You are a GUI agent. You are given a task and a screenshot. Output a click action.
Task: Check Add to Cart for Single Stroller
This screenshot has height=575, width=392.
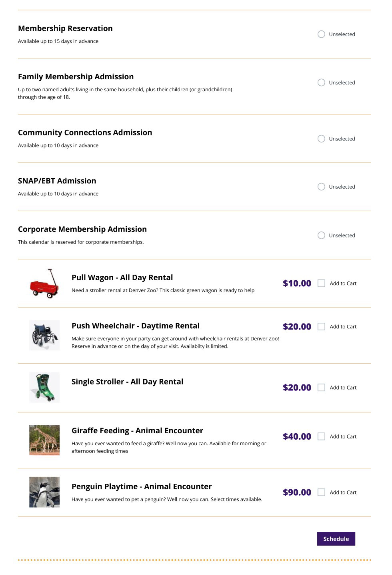(321, 388)
